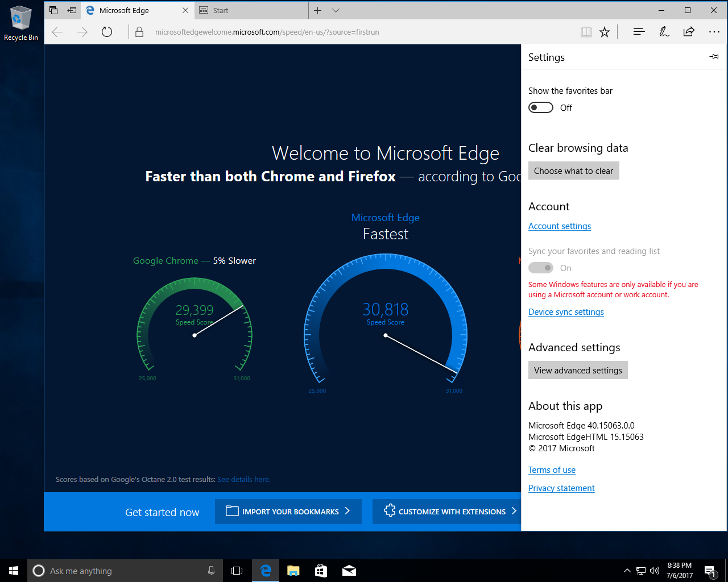The width and height of the screenshot is (728, 582).
Task: Open the Share icon
Action: click(689, 32)
